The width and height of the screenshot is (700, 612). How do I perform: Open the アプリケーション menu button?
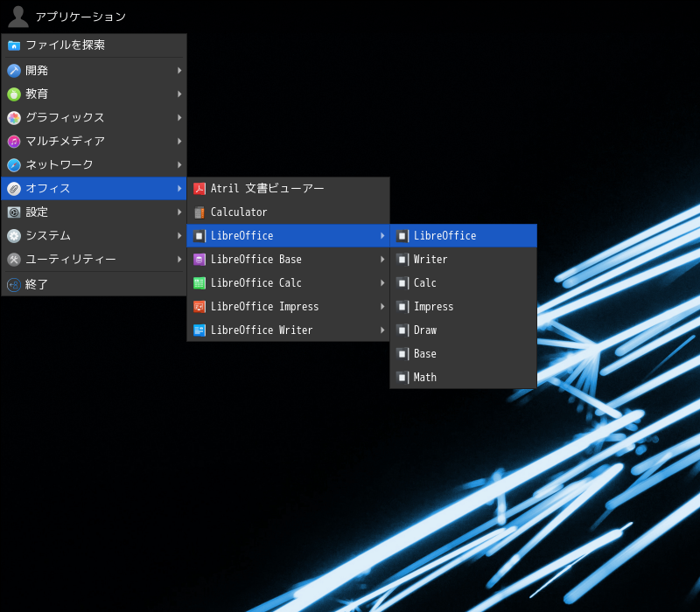click(67, 17)
